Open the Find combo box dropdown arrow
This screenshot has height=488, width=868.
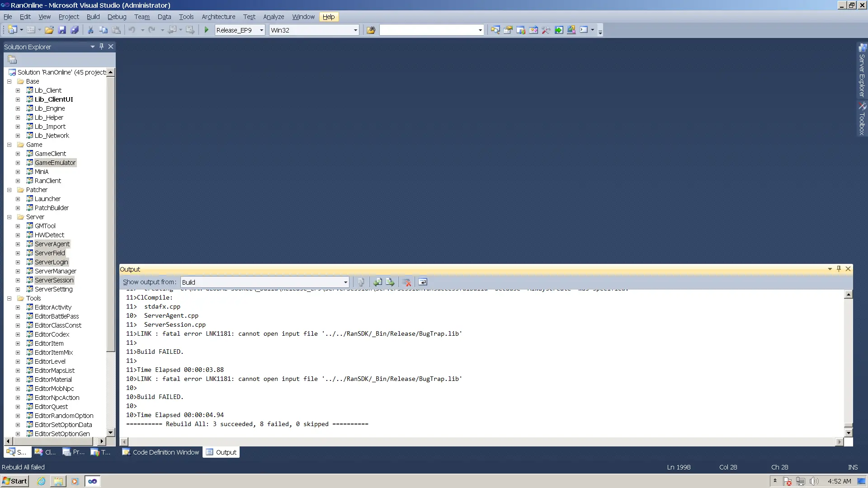point(480,30)
